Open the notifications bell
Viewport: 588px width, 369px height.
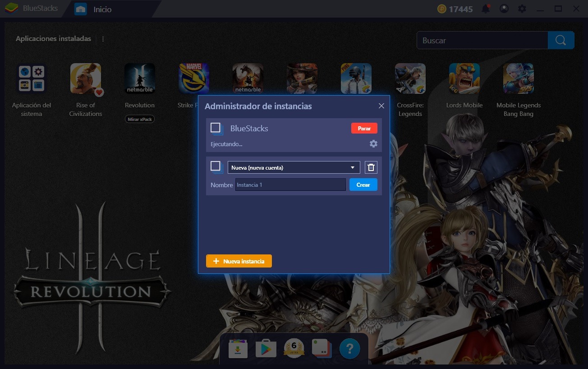487,9
